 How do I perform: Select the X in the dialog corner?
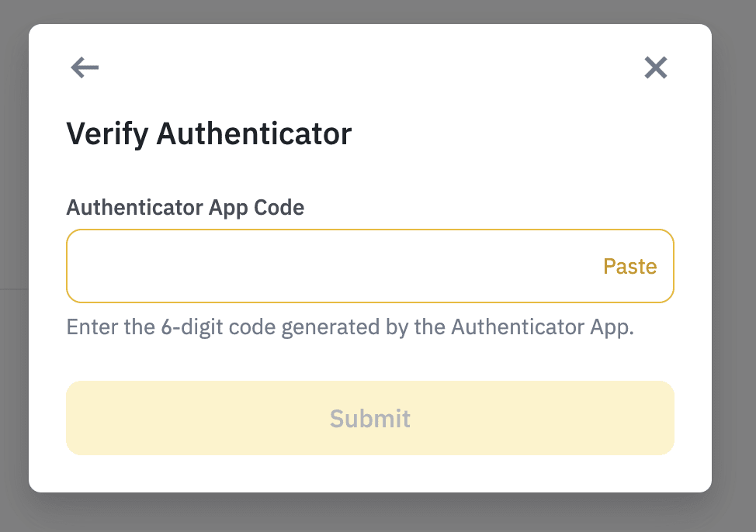(x=656, y=68)
